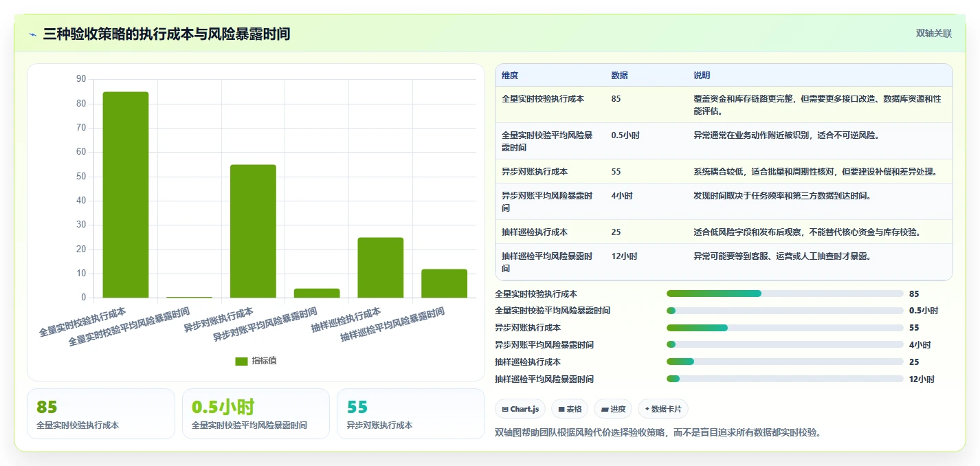Click progress bar for 异步对账执行成本
The height and width of the screenshot is (466, 980).
pyautogui.click(x=785, y=328)
